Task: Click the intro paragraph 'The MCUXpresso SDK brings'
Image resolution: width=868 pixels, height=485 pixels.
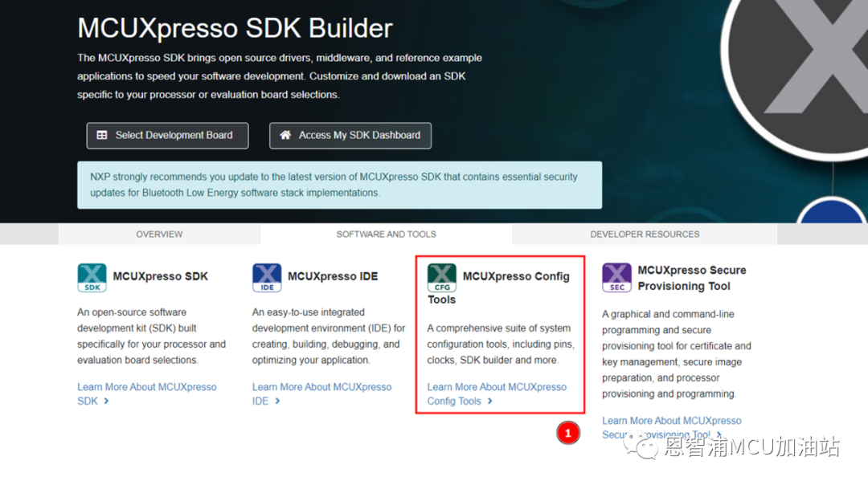Action: point(280,76)
